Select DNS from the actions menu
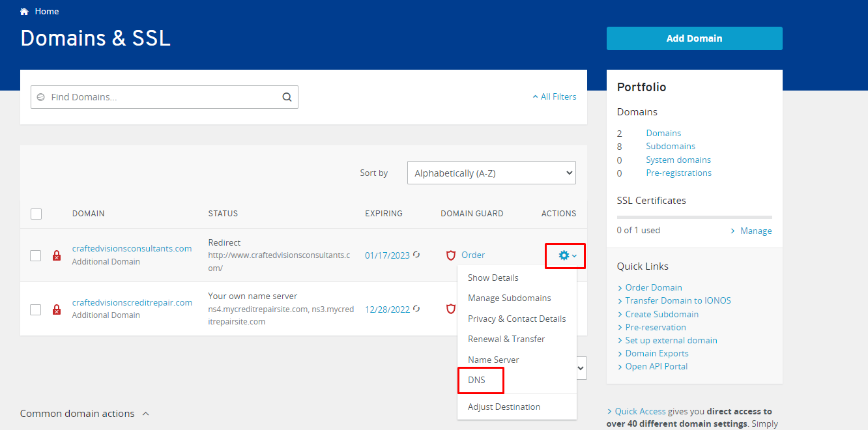Screen dimensions: 868x430 pyautogui.click(x=477, y=380)
